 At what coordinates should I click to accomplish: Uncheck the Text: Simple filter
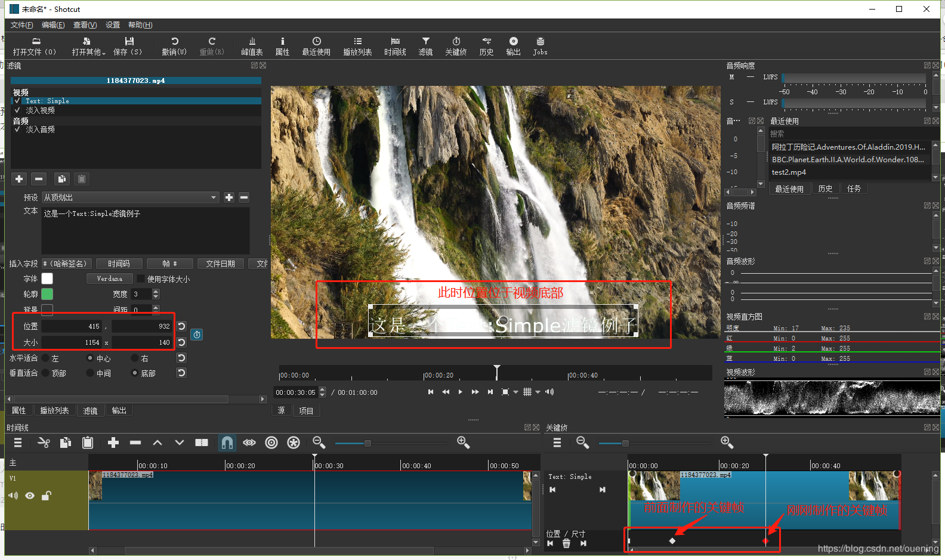[x=17, y=101]
